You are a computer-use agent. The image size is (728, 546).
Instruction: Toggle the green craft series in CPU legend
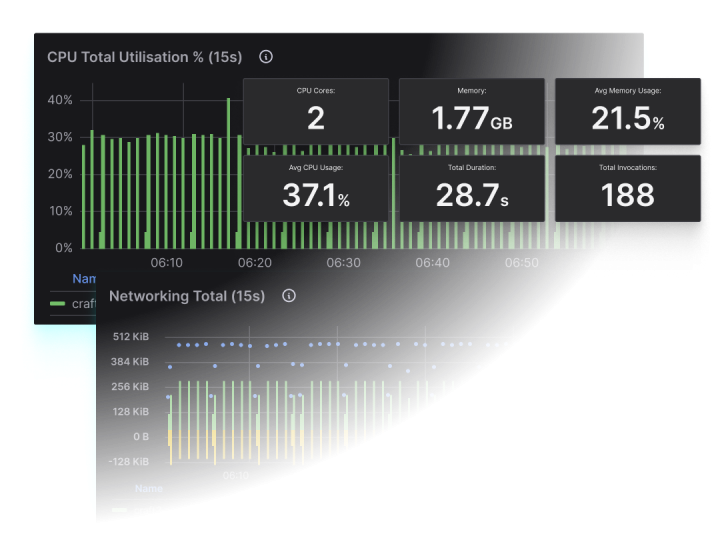[x=82, y=304]
